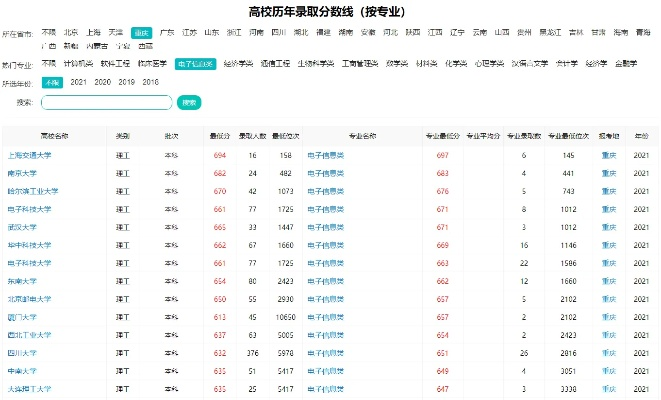This screenshot has height=400, width=661.
Task: Open 四川大学 university link in table
Action: (x=22, y=353)
